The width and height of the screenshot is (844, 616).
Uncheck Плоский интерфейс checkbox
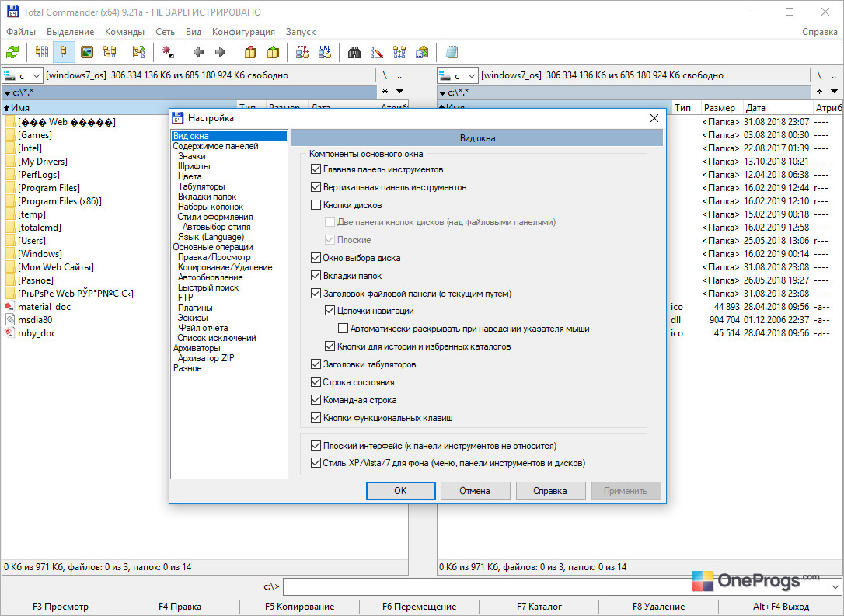[x=316, y=445]
